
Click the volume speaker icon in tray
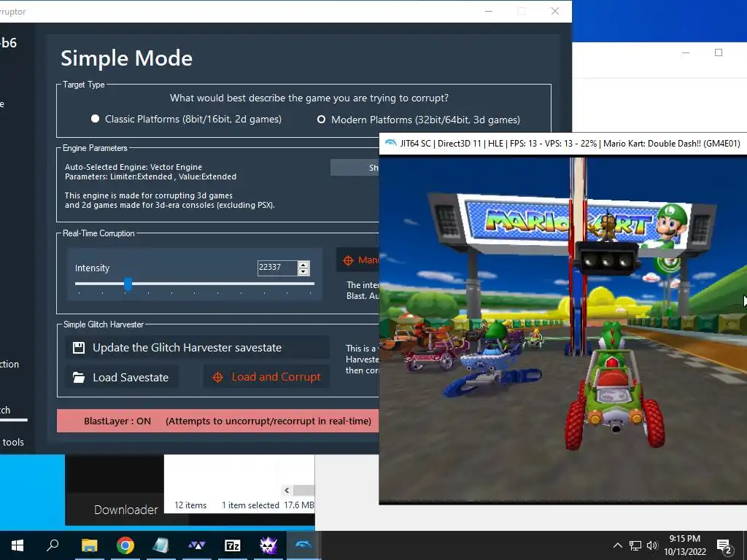pyautogui.click(x=652, y=545)
